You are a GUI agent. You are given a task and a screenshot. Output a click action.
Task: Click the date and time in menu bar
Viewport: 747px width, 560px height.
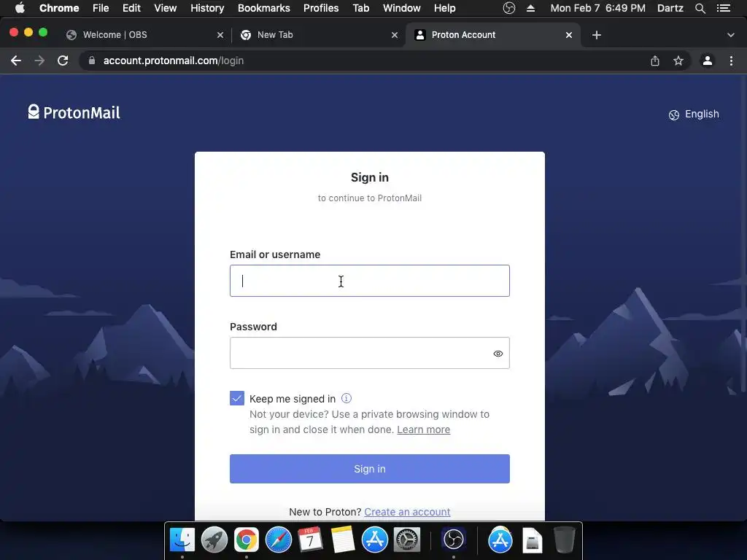pos(598,8)
